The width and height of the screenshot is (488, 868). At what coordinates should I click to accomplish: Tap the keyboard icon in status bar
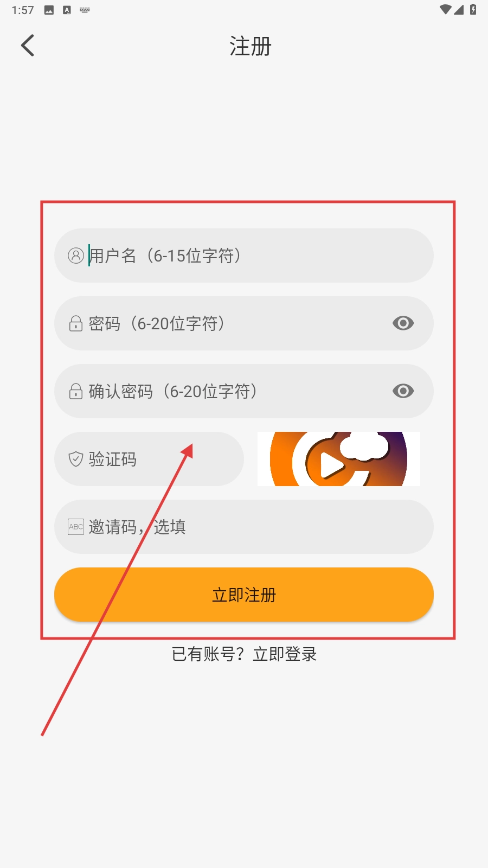(85, 10)
